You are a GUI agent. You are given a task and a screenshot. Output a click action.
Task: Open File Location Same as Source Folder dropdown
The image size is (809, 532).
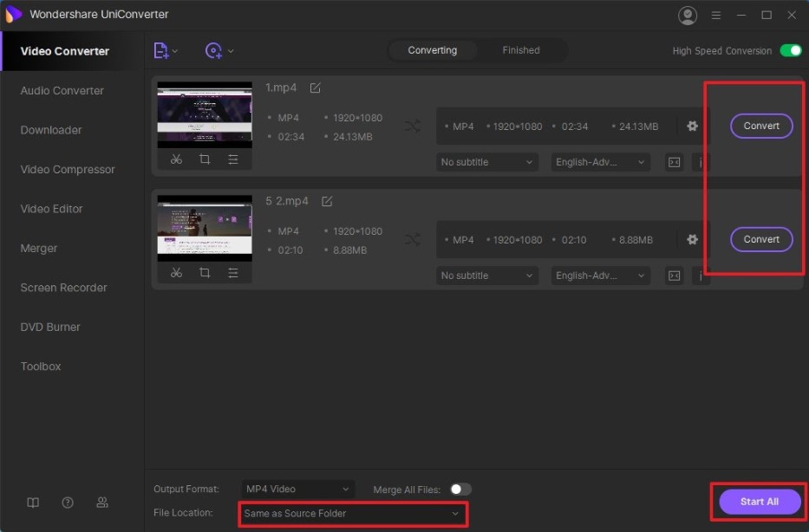[352, 514]
